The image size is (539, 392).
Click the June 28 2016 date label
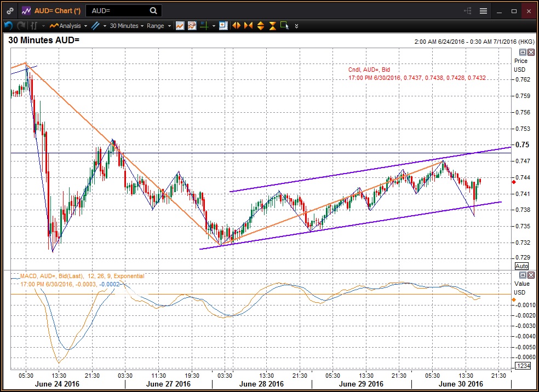point(261,384)
